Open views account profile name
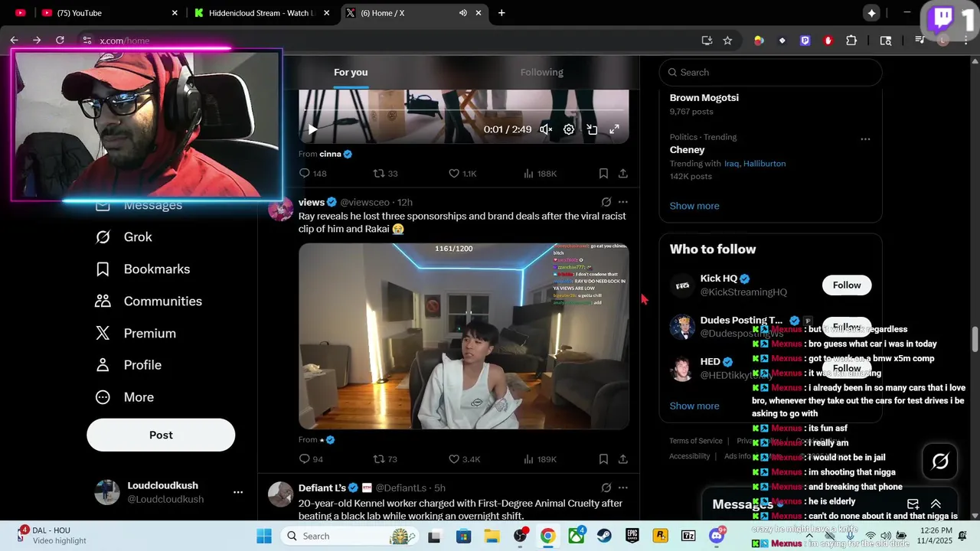980x551 pixels. click(x=312, y=202)
